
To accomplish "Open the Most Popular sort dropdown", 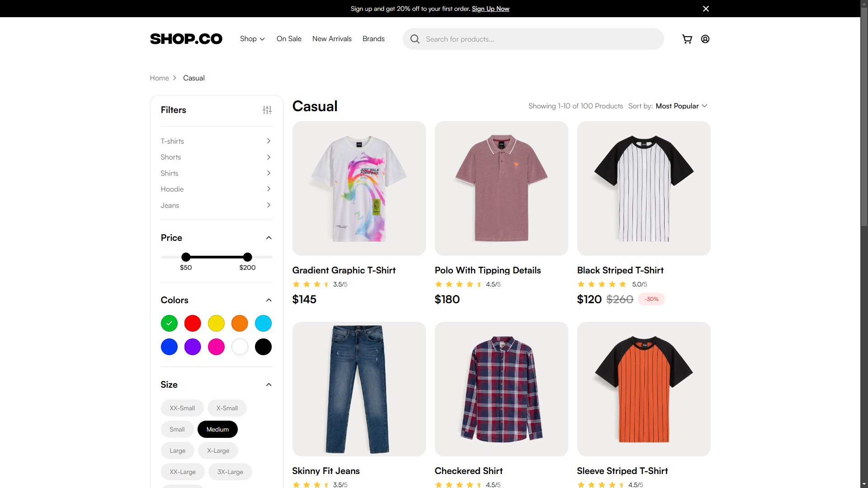I will (681, 106).
